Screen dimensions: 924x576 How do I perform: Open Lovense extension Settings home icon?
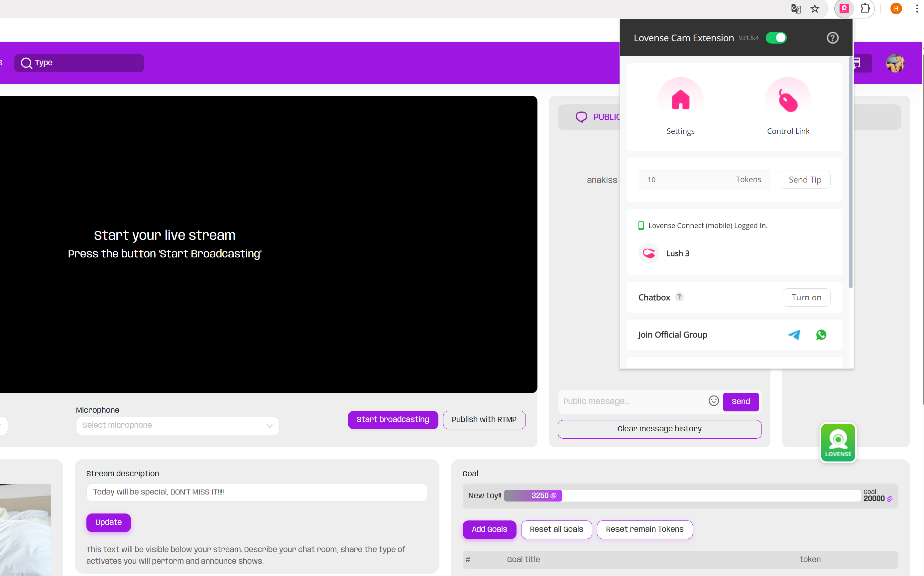point(680,100)
